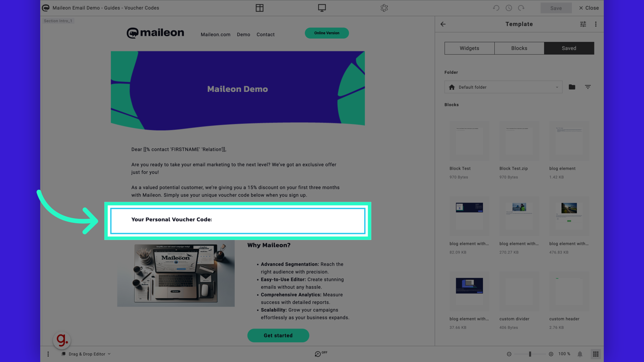Click the laptop photo in the email
Screen dimensions: 644x362
click(176, 273)
